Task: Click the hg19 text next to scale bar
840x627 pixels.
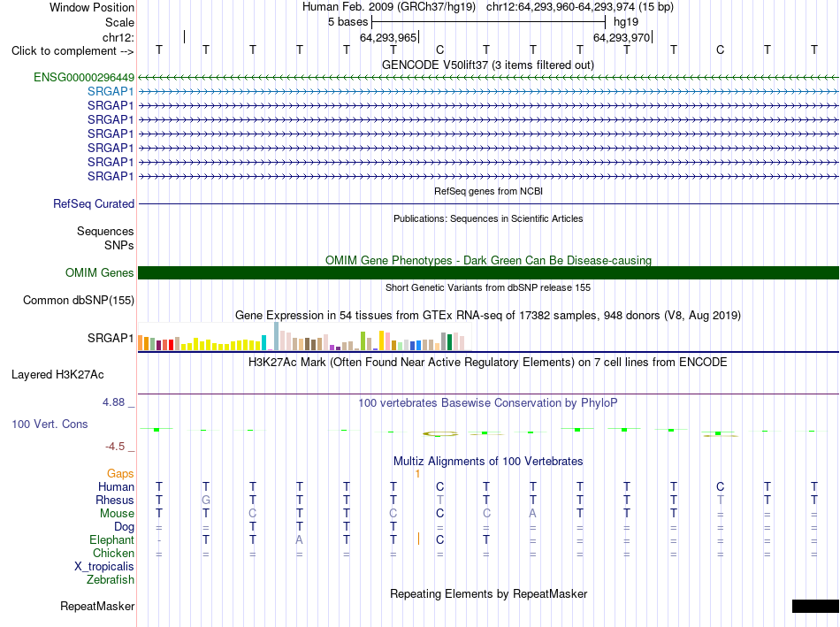Action: [626, 22]
